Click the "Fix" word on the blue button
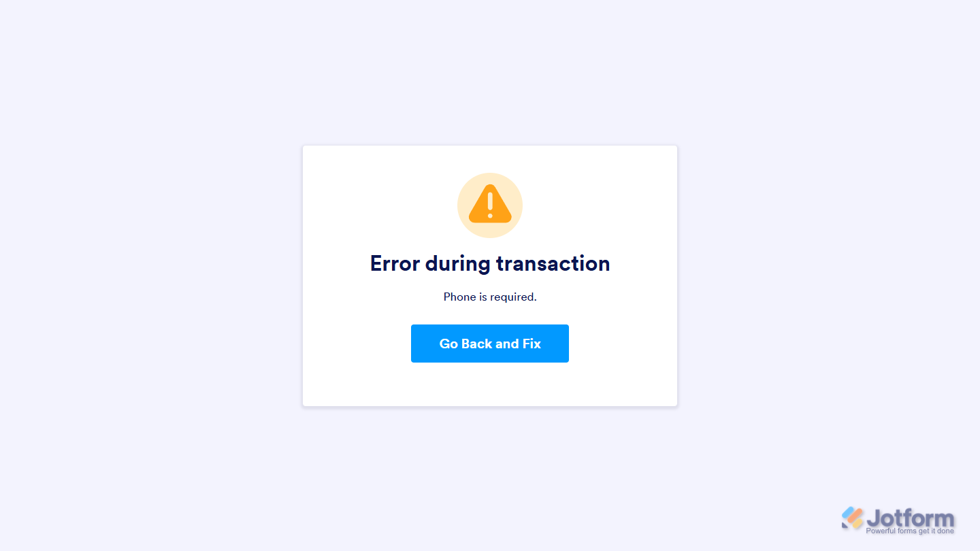 coord(532,344)
